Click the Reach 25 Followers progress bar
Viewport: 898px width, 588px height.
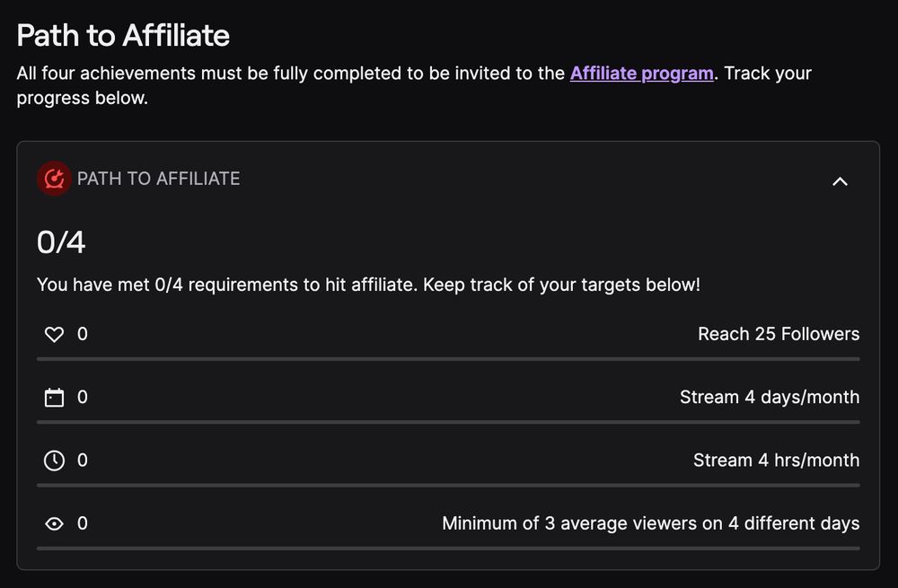(x=448, y=359)
